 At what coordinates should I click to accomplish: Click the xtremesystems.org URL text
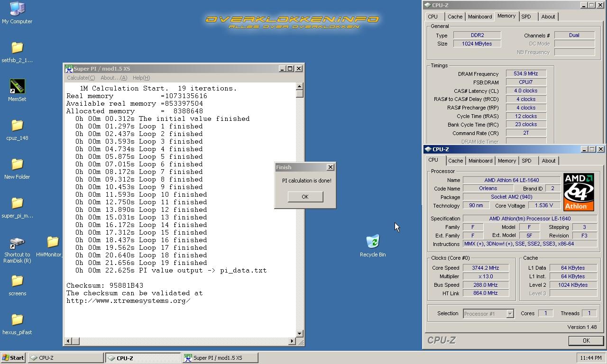pyautogui.click(x=129, y=301)
